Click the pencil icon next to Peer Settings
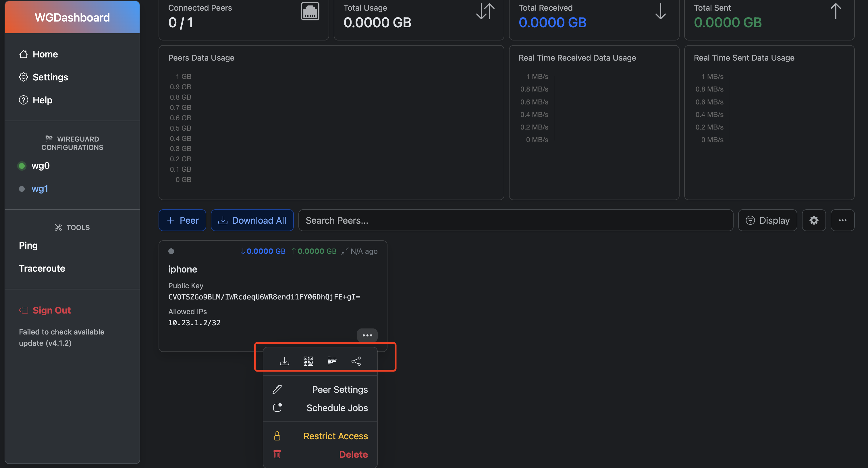 pyautogui.click(x=277, y=390)
